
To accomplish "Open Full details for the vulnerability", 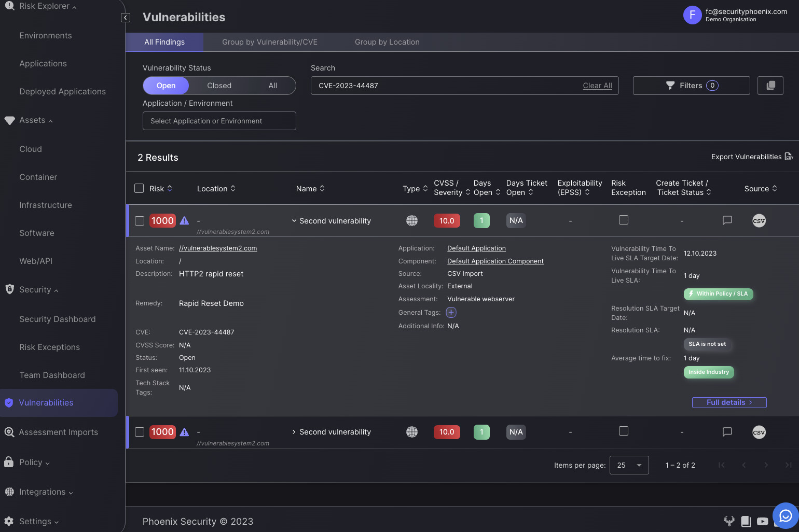I will (729, 402).
